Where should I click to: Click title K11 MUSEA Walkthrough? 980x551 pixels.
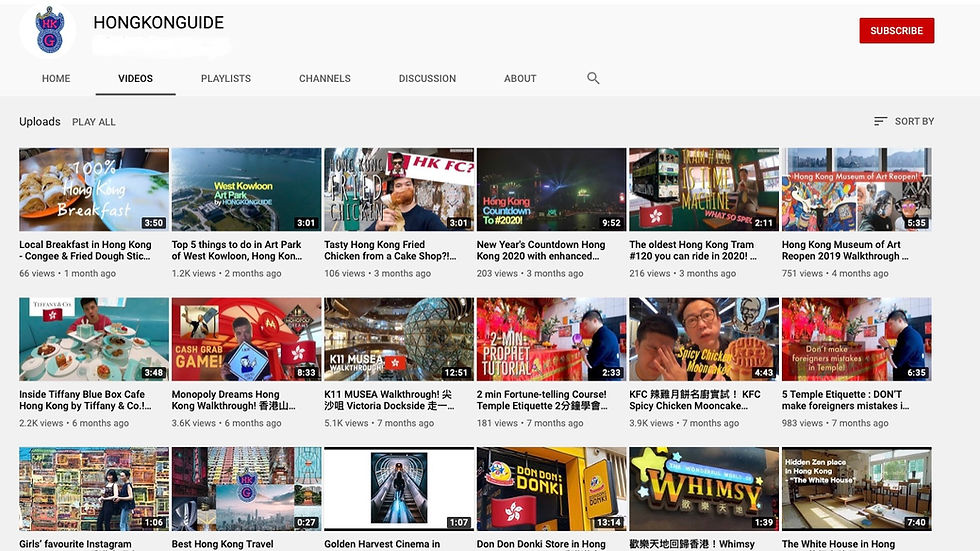[x=389, y=400]
